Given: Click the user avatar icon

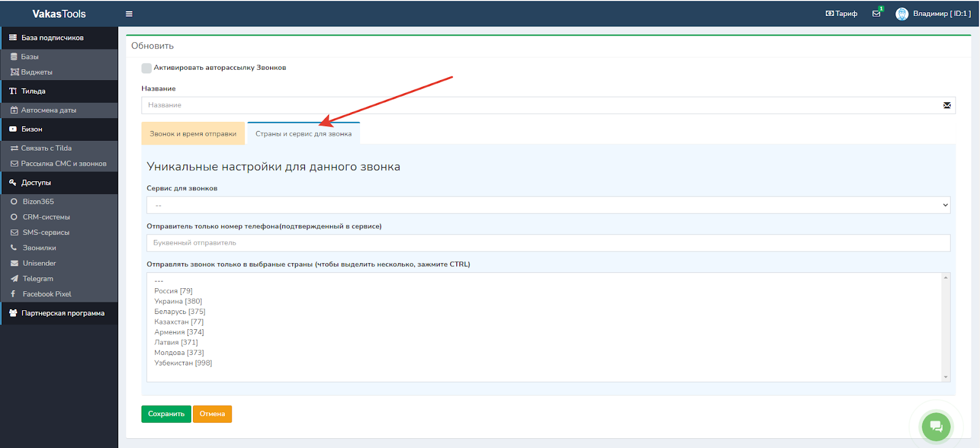Looking at the screenshot, I should coord(902,13).
